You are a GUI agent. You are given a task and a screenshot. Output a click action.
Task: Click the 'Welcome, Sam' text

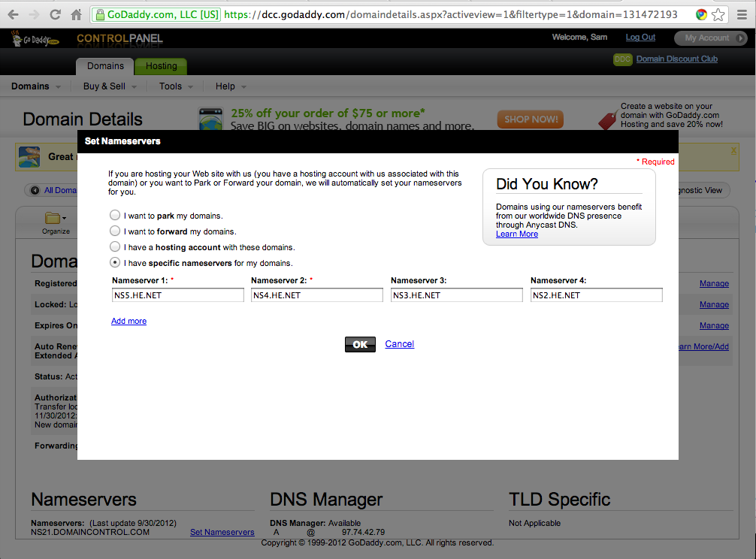coord(579,37)
